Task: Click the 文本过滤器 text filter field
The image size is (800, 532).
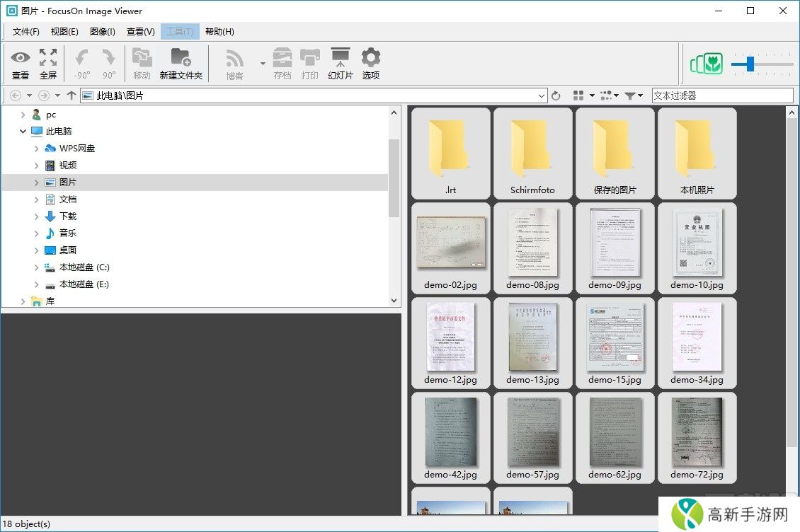Action: (722, 96)
